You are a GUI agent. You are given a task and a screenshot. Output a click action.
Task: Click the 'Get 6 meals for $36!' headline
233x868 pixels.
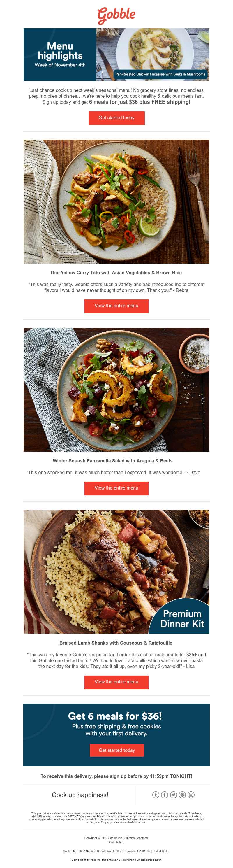pos(115,716)
